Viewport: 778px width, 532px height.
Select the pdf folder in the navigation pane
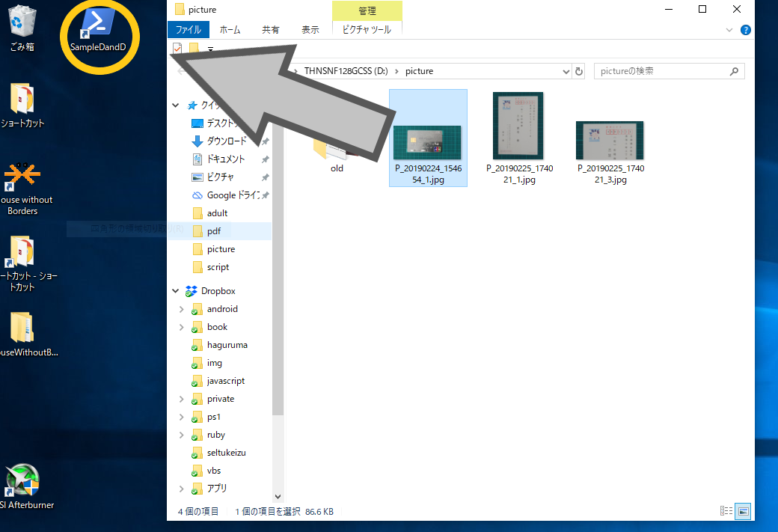214,231
